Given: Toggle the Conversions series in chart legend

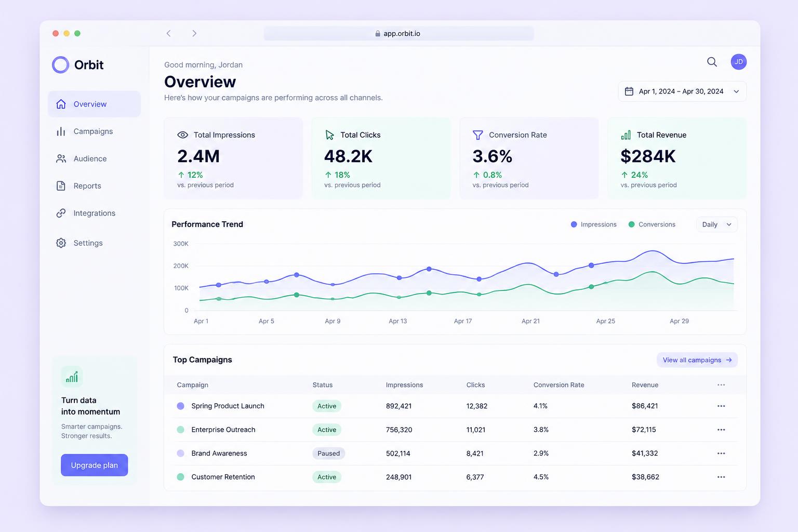Looking at the screenshot, I should click(652, 224).
